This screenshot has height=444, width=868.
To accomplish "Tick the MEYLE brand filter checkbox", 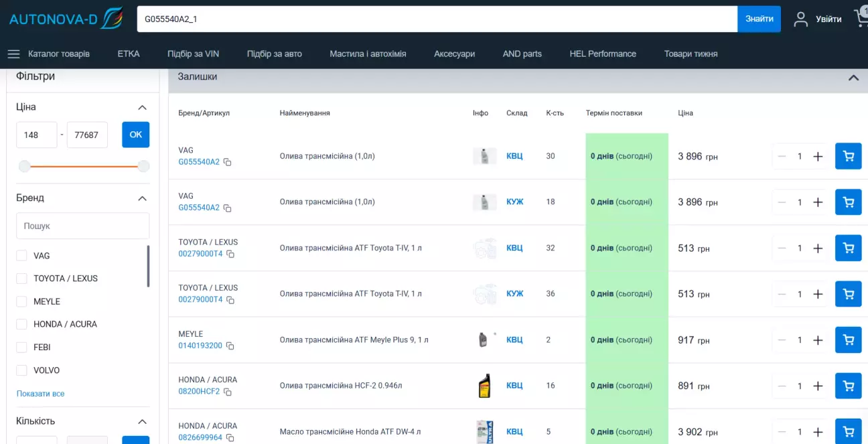I will click(21, 301).
